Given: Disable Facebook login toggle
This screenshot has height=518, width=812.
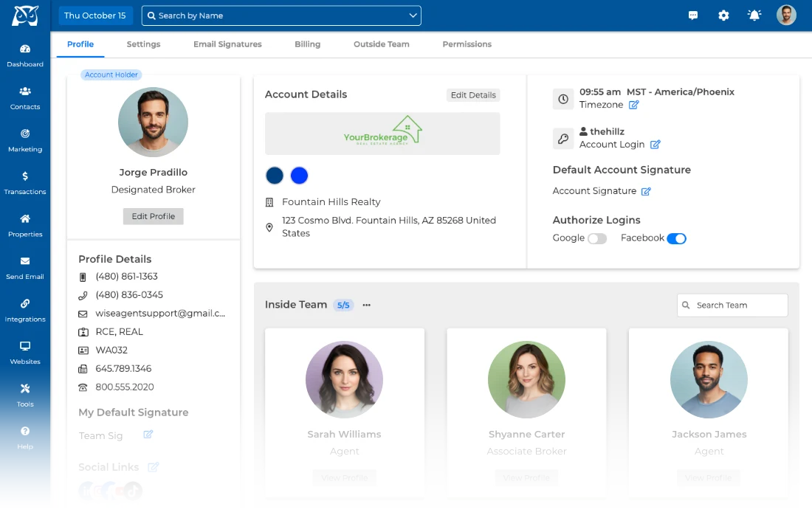Looking at the screenshot, I should click(x=676, y=238).
